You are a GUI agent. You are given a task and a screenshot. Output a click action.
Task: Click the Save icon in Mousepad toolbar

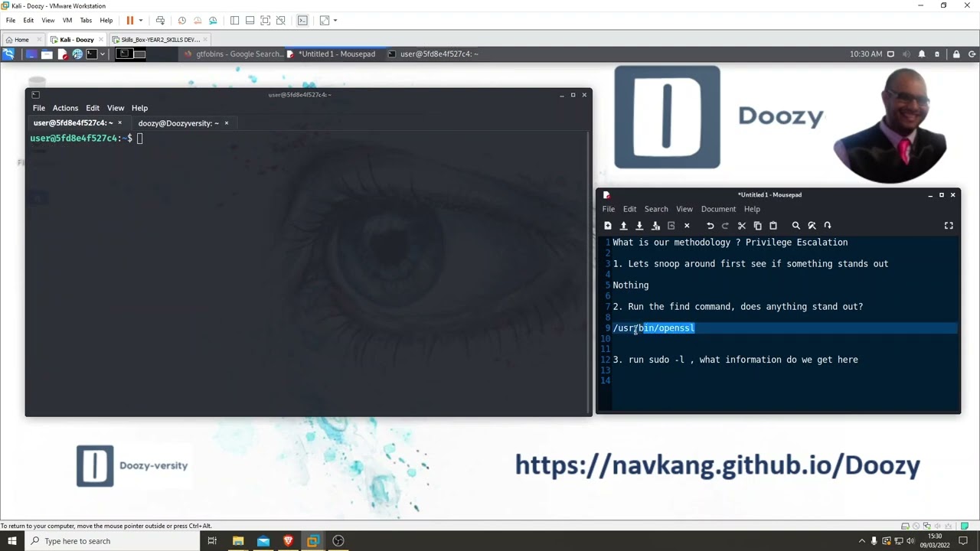[639, 226]
